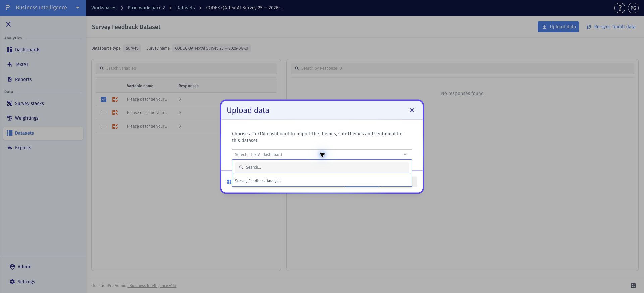Focus the Search by Response ID field

(x=463, y=68)
